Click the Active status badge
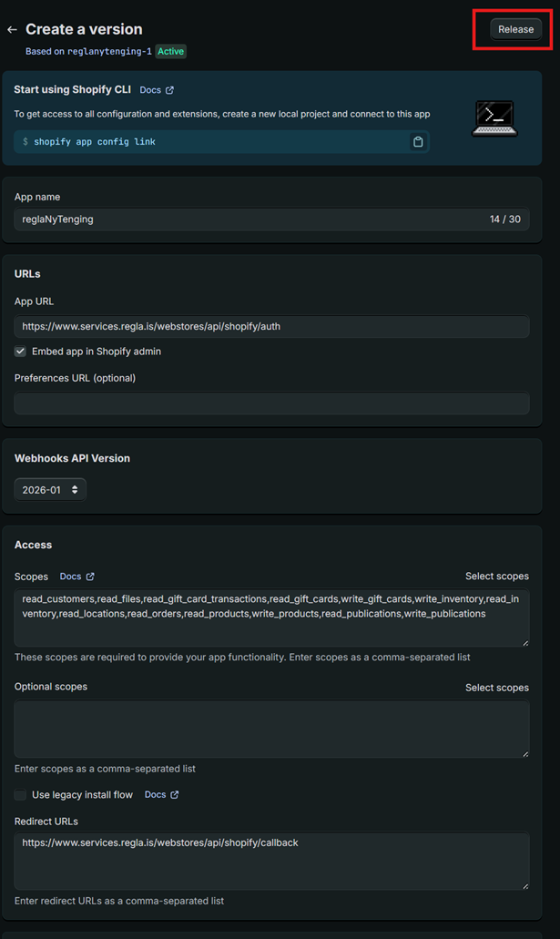 click(170, 52)
